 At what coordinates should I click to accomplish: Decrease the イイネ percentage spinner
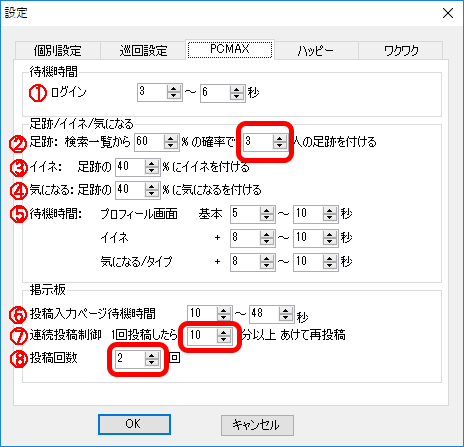[152, 170]
